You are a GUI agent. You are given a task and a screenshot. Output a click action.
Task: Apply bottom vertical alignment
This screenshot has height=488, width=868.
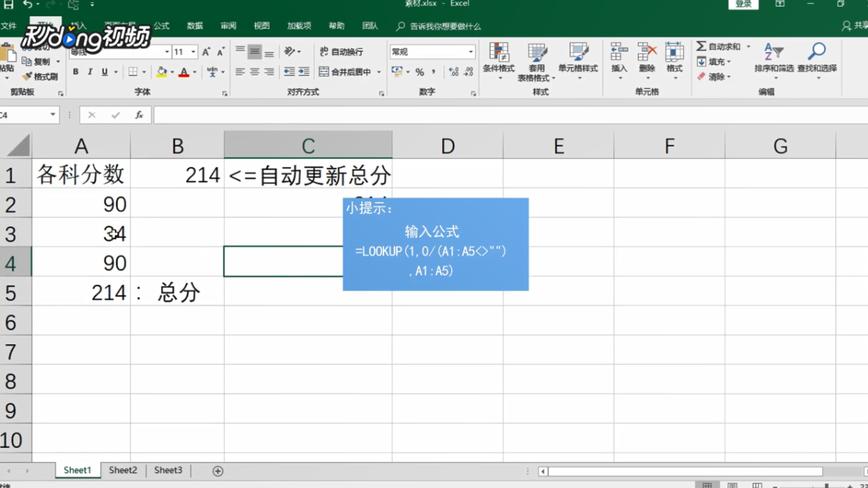pos(269,52)
